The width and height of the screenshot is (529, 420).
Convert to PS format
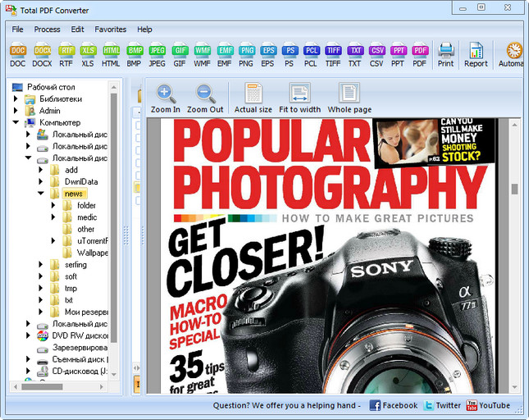290,56
